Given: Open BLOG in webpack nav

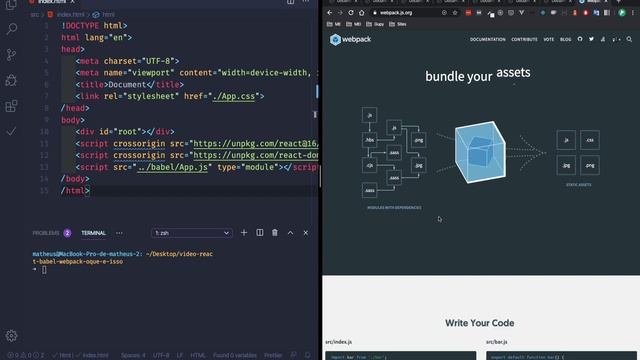Looking at the screenshot, I should (x=565, y=40).
